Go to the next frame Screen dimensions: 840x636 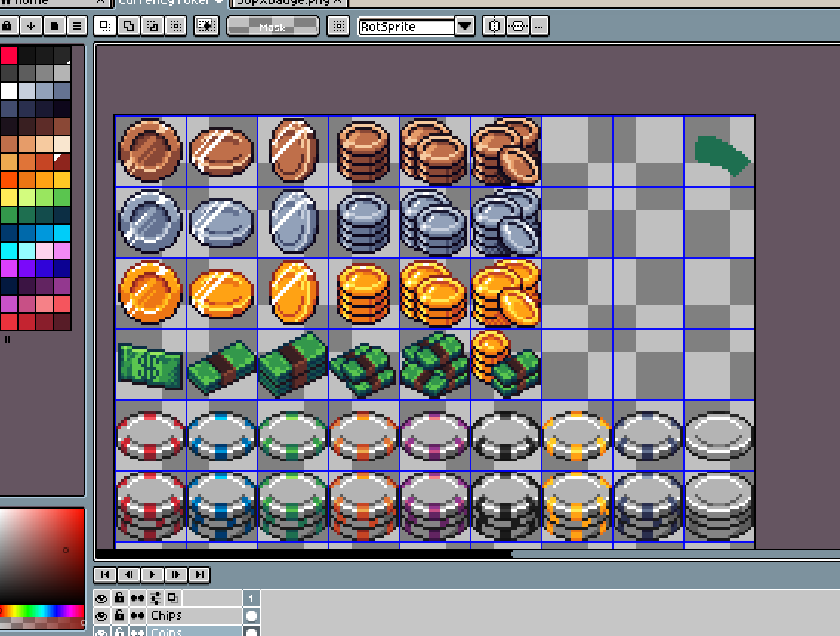(175, 575)
